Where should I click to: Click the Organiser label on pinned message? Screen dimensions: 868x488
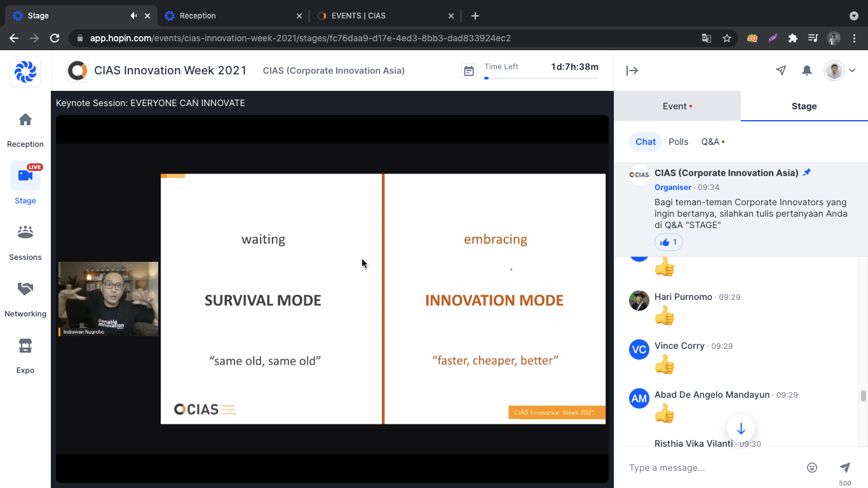tap(673, 187)
